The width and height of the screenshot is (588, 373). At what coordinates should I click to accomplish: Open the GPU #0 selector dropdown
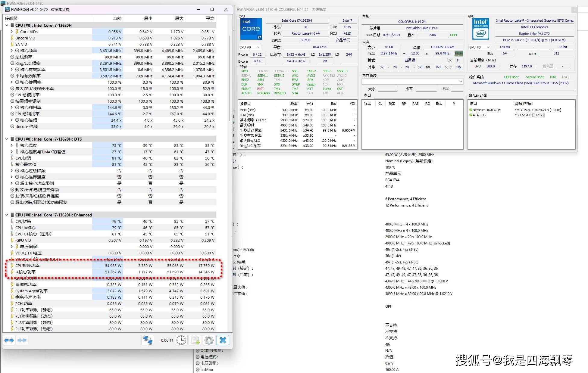point(480,47)
